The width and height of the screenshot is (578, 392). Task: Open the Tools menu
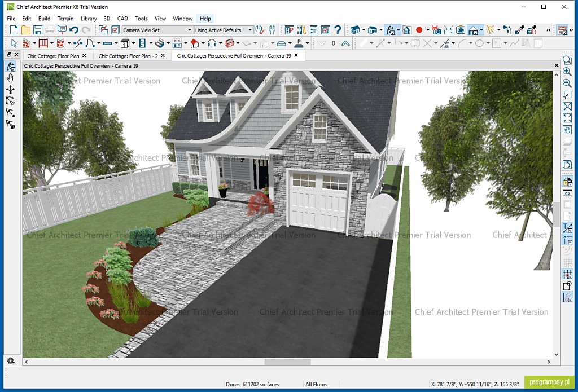141,19
